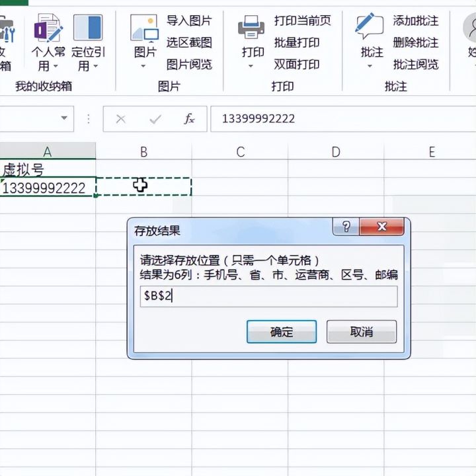The width and height of the screenshot is (476, 476).
Task: Click the $B$2 location input field
Action: pyautogui.click(x=268, y=296)
